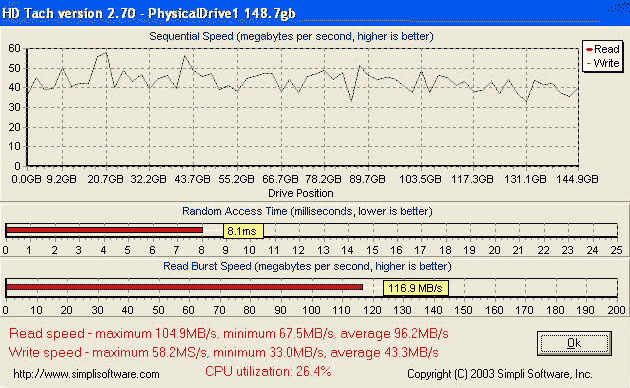Click the 43.7GB axis label
The image size is (630, 388).
[x=192, y=179]
